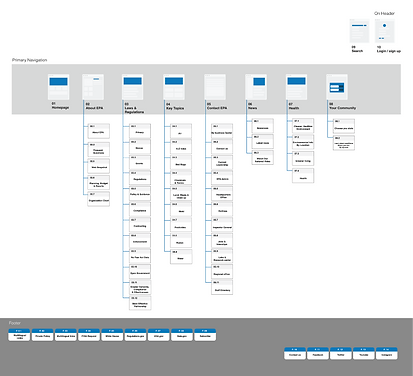Select the Staff Directory card
Screen dimensions: 413x376
222,288
